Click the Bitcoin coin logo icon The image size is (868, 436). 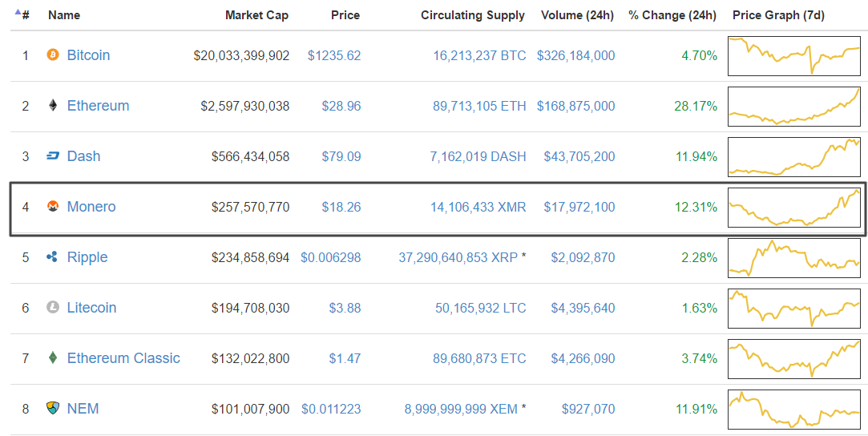pyautogui.click(x=53, y=55)
